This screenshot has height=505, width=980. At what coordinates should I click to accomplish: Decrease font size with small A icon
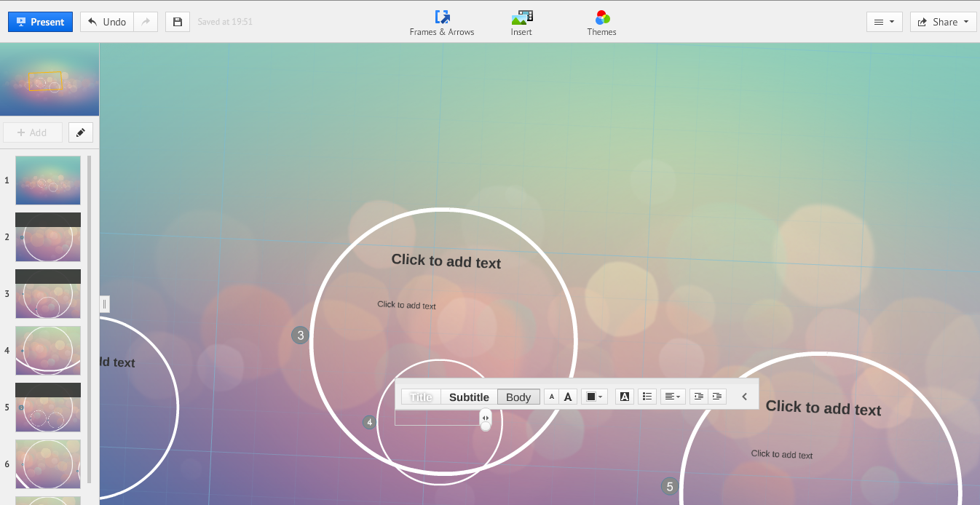pyautogui.click(x=551, y=397)
